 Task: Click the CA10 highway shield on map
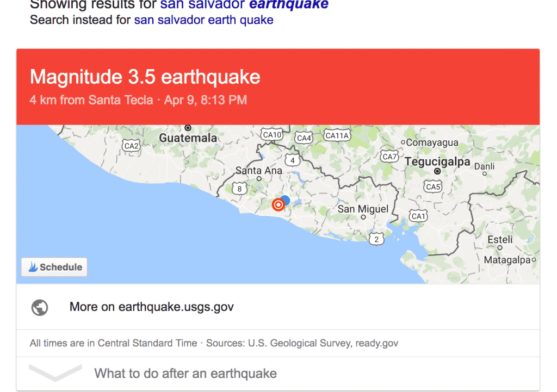271,134
